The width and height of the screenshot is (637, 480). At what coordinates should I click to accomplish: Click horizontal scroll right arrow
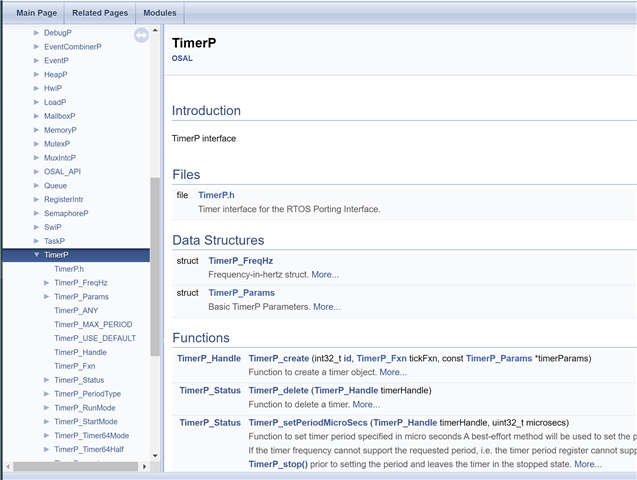[144, 466]
